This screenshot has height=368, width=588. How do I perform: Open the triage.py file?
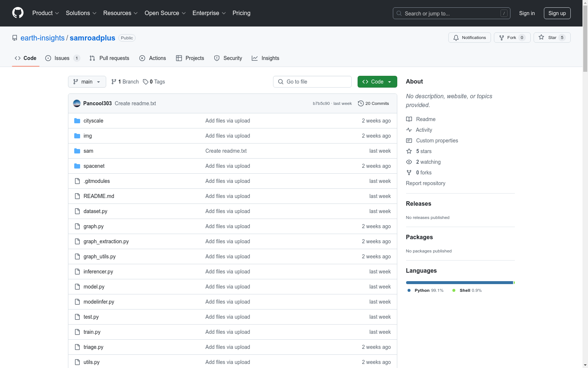click(93, 347)
